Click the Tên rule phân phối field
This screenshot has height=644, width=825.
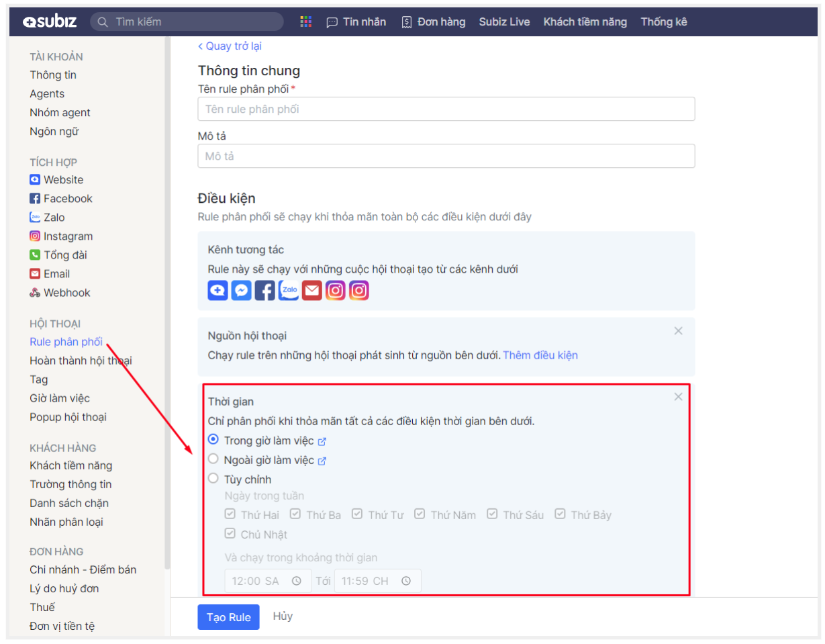coord(446,109)
